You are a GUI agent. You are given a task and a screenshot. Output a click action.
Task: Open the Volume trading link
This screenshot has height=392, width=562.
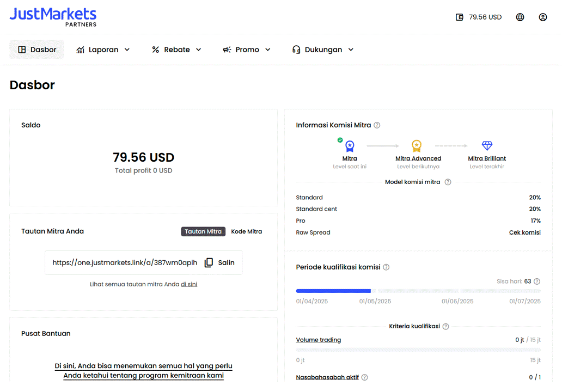click(318, 340)
